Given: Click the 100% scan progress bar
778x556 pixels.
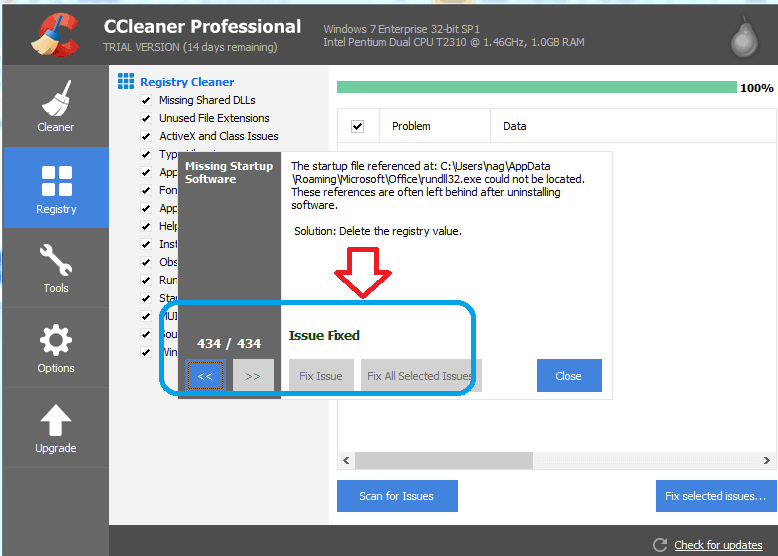Looking at the screenshot, I should [x=536, y=87].
